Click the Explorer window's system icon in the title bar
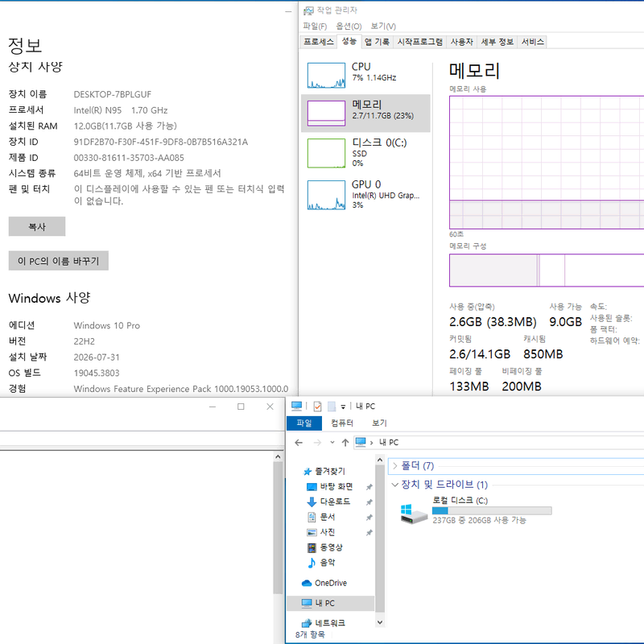The image size is (644, 644). pyautogui.click(x=296, y=406)
